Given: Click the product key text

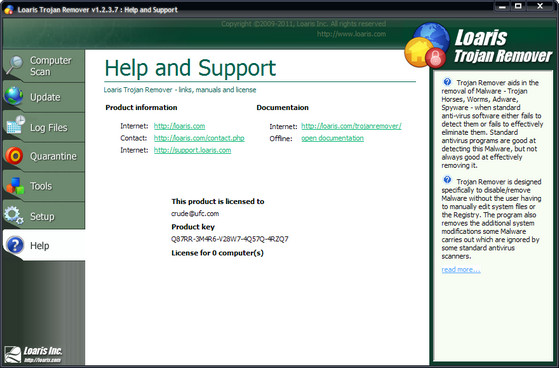Looking at the screenshot, I should 230,239.
